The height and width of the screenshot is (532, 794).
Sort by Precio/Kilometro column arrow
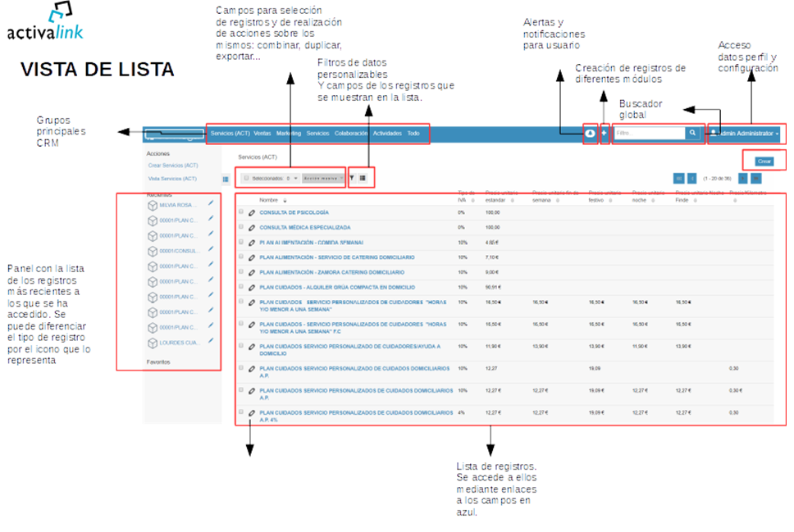735,201
